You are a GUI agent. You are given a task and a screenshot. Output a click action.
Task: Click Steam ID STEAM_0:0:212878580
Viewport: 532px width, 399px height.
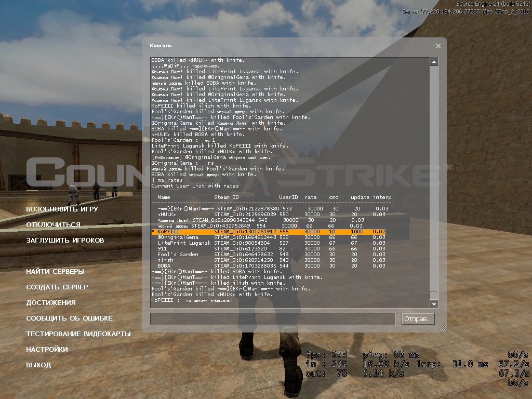click(x=248, y=209)
